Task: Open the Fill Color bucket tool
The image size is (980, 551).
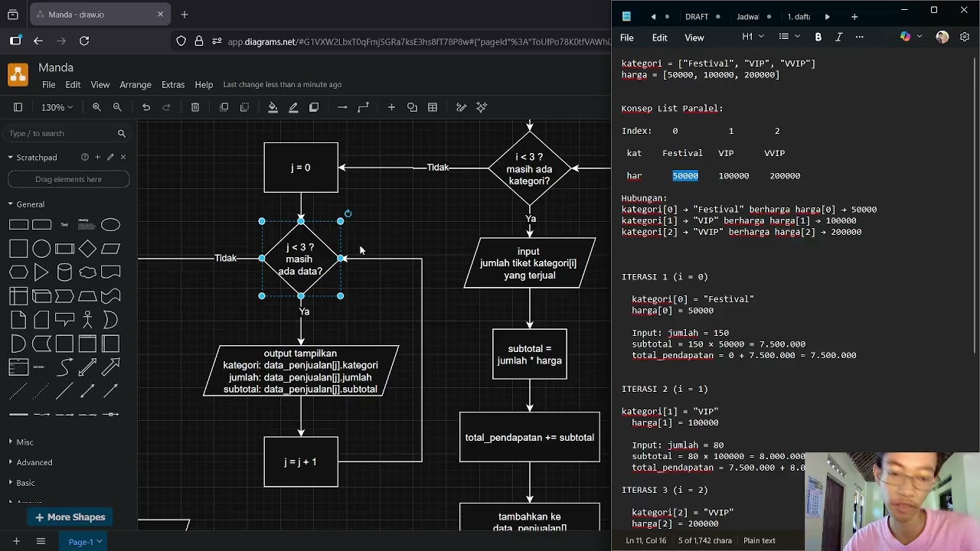Action: (273, 107)
